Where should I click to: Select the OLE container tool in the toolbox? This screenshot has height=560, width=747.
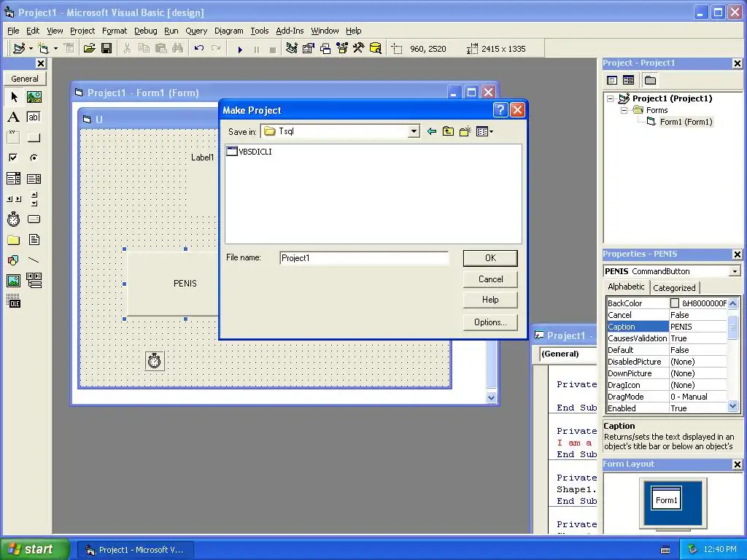click(x=14, y=301)
